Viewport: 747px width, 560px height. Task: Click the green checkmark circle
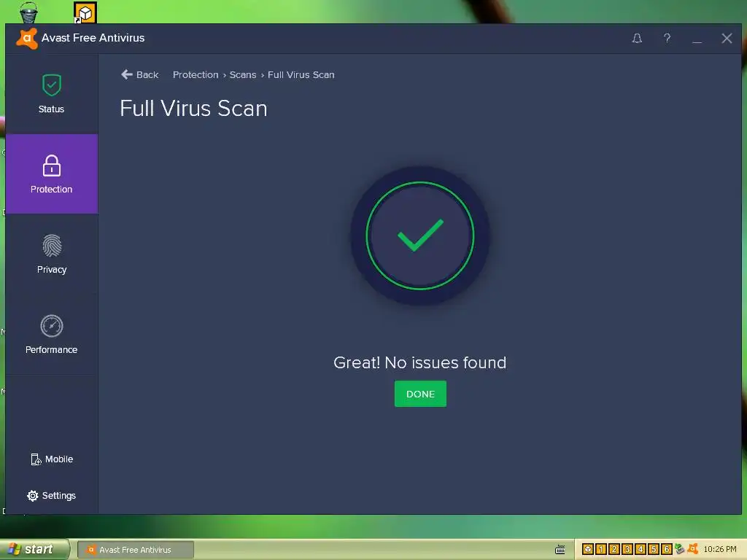(420, 236)
